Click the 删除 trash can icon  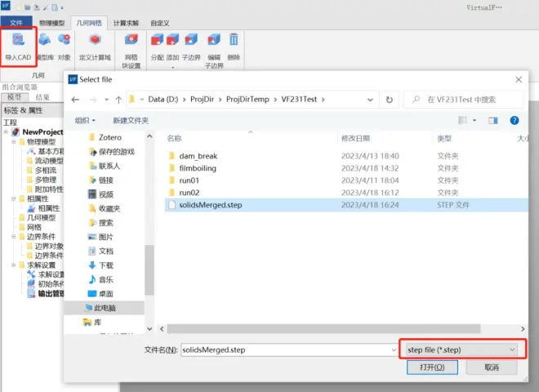click(234, 40)
